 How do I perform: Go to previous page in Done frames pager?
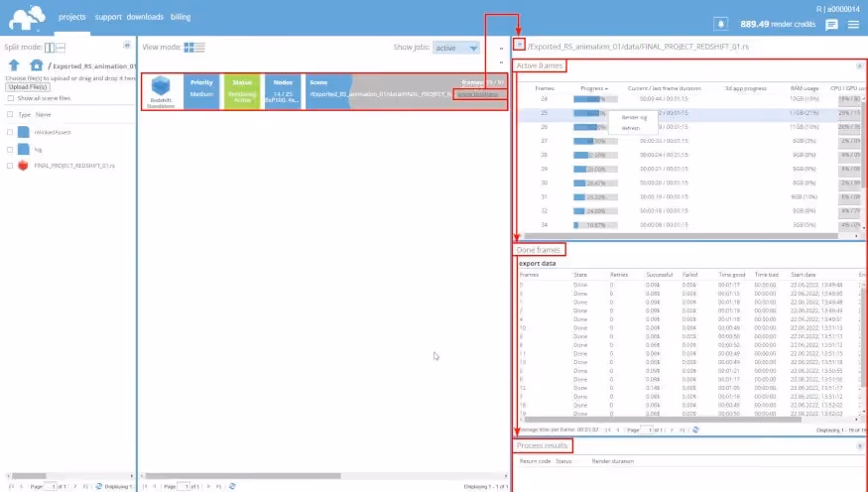click(618, 430)
